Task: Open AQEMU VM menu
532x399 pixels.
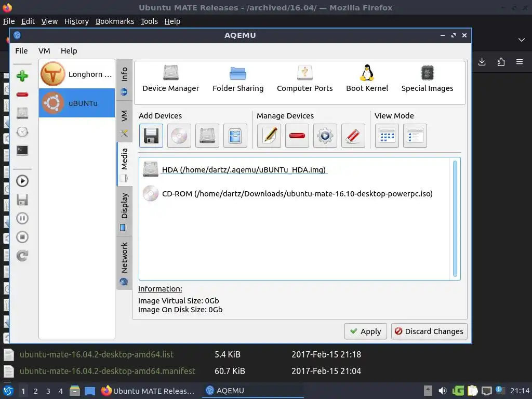Action: 44,51
